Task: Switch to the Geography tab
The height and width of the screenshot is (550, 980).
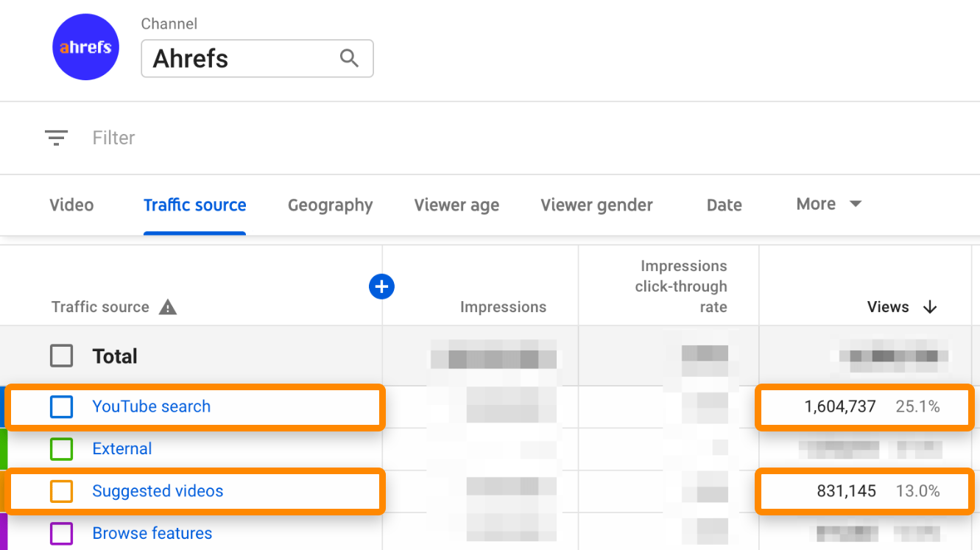Action: 330,205
